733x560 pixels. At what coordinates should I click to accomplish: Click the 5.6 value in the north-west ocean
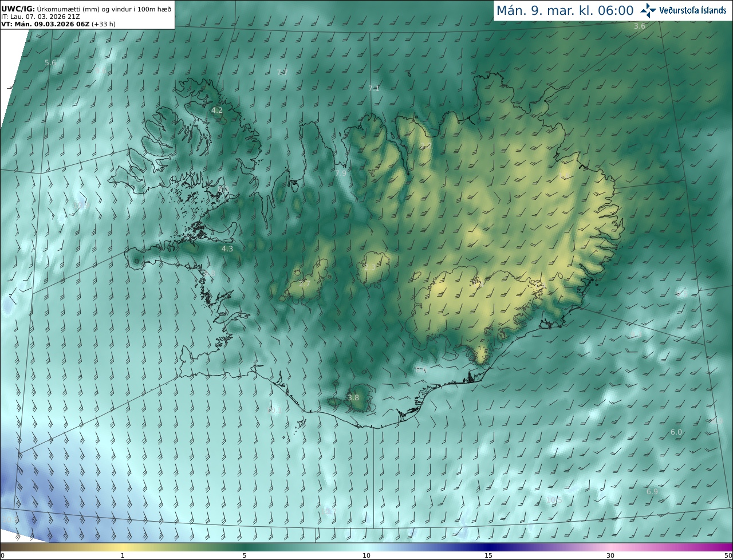point(50,62)
